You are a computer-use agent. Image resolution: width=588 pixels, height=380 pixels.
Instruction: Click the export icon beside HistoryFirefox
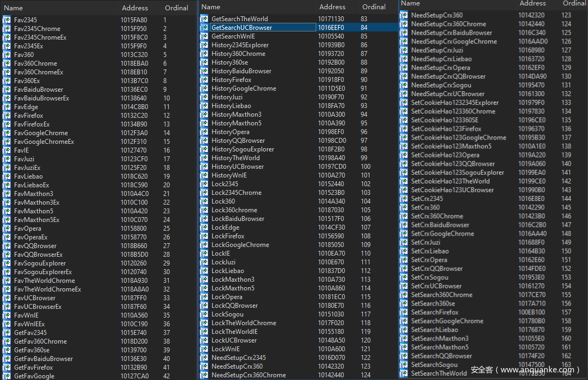pyautogui.click(x=204, y=80)
